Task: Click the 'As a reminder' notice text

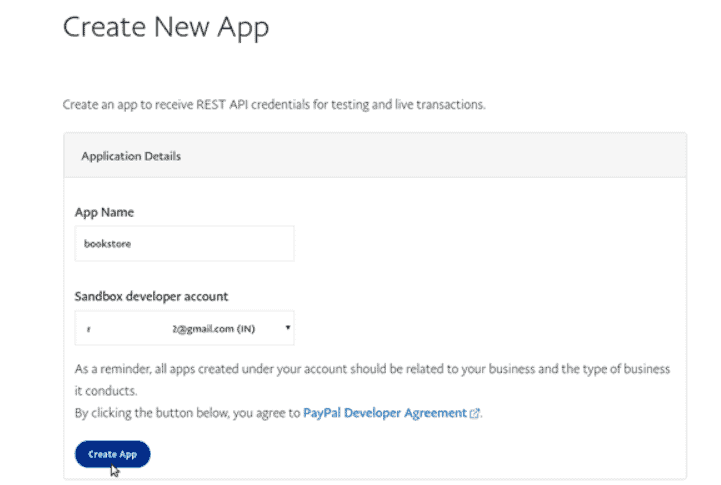Action: 372,380
